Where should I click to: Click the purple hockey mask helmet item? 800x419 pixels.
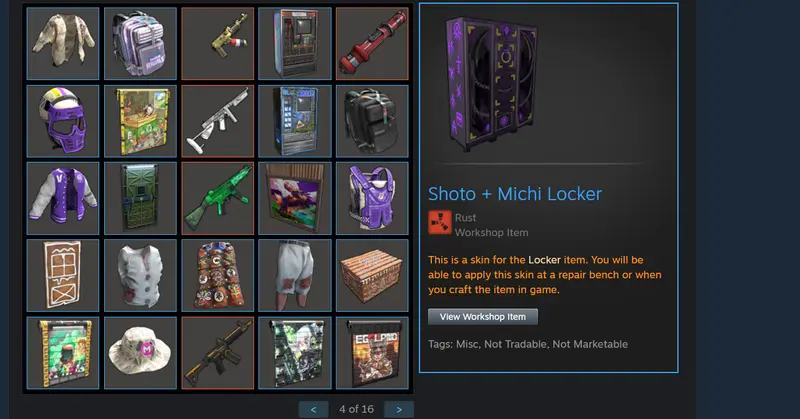63,121
